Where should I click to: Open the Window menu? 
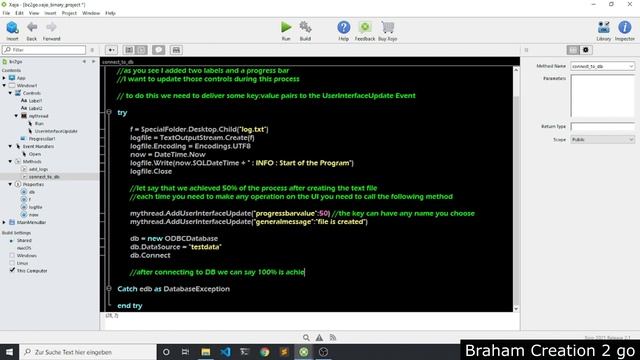[x=91, y=13]
